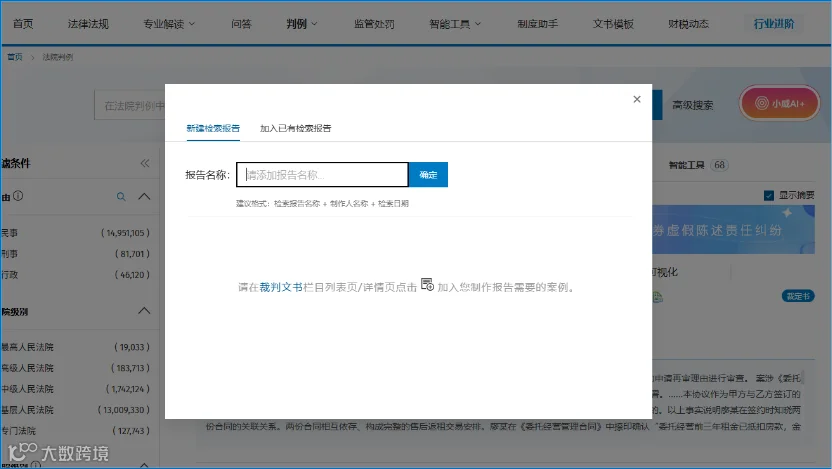Open 法律法规 in top navigation

[88, 24]
